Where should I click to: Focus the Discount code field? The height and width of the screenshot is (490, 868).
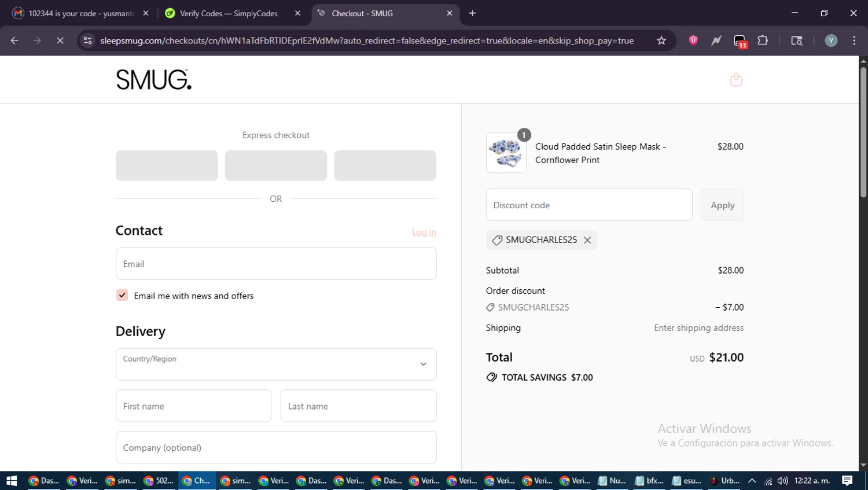point(589,205)
